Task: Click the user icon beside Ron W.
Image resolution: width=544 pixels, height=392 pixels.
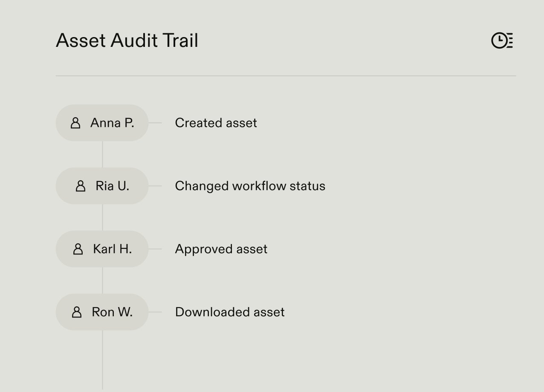Action: point(77,312)
